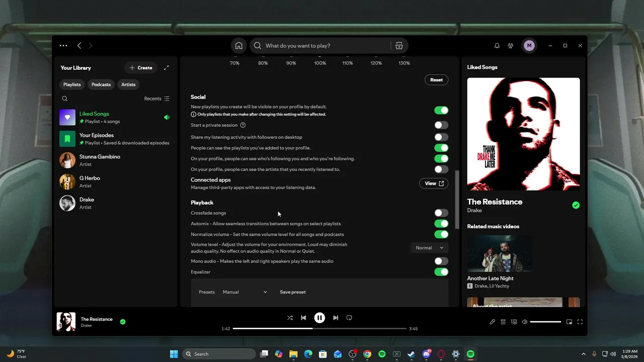Open Volume level Normal dropdown
Image resolution: width=644 pixels, height=362 pixels.
coord(429,248)
